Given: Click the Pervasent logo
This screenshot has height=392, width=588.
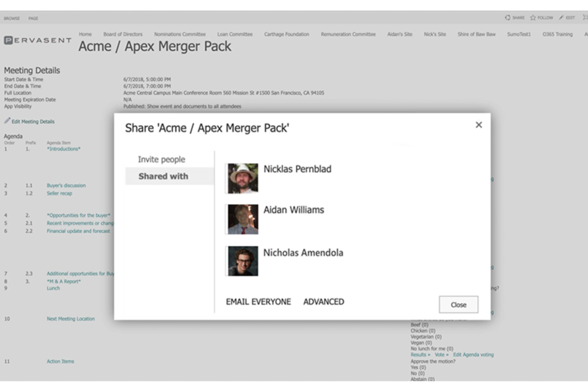Looking at the screenshot, I should [38, 41].
